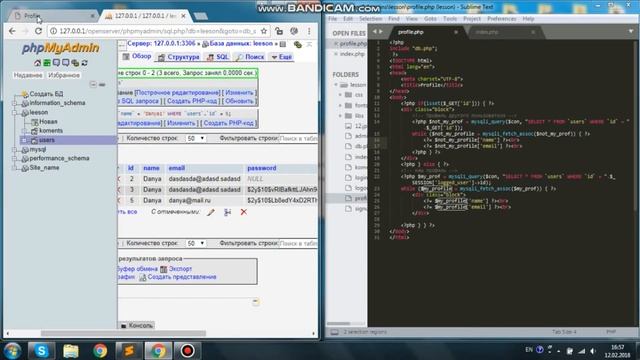This screenshot has width=640, height=360.
Task: Expand mysql database node
Action: point(15,149)
